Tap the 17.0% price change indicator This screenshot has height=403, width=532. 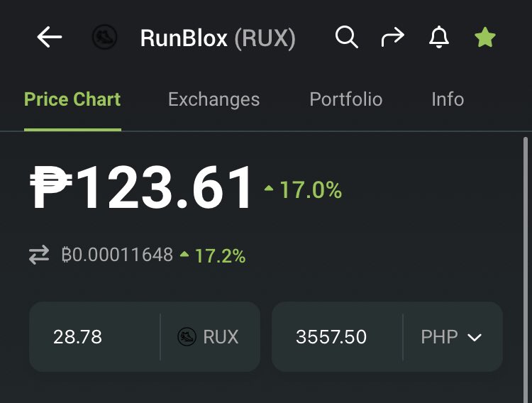tap(303, 189)
